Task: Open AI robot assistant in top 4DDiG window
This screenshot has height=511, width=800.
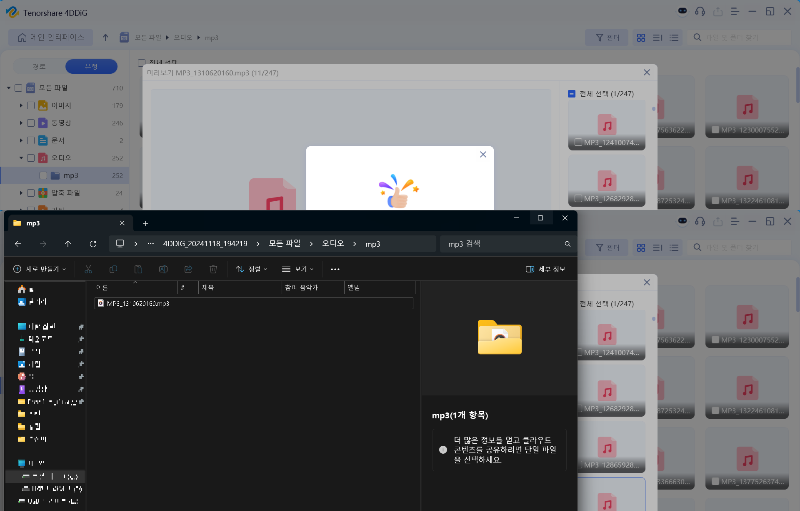Action: (x=682, y=11)
